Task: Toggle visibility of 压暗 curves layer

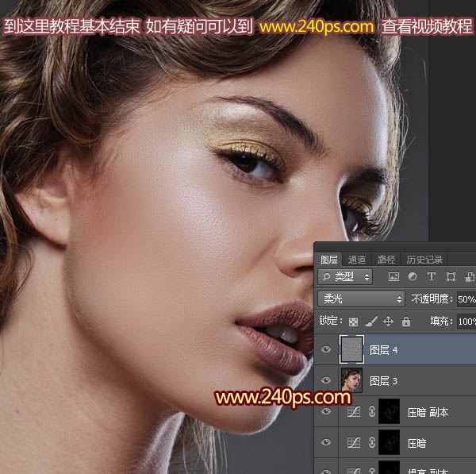Action: coord(326,442)
